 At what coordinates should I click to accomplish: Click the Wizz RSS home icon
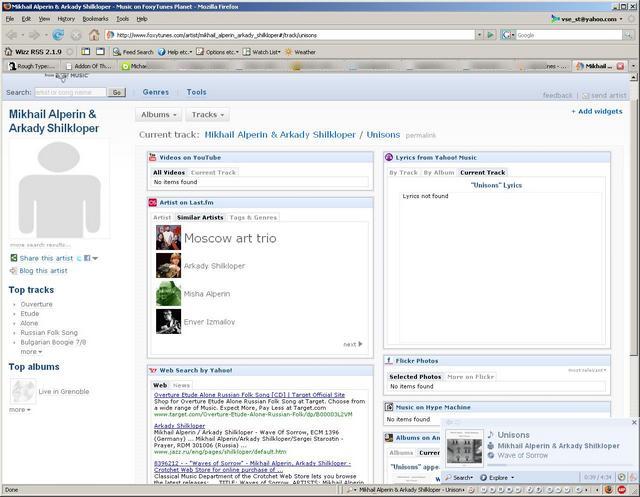pyautogui.click(x=8, y=52)
